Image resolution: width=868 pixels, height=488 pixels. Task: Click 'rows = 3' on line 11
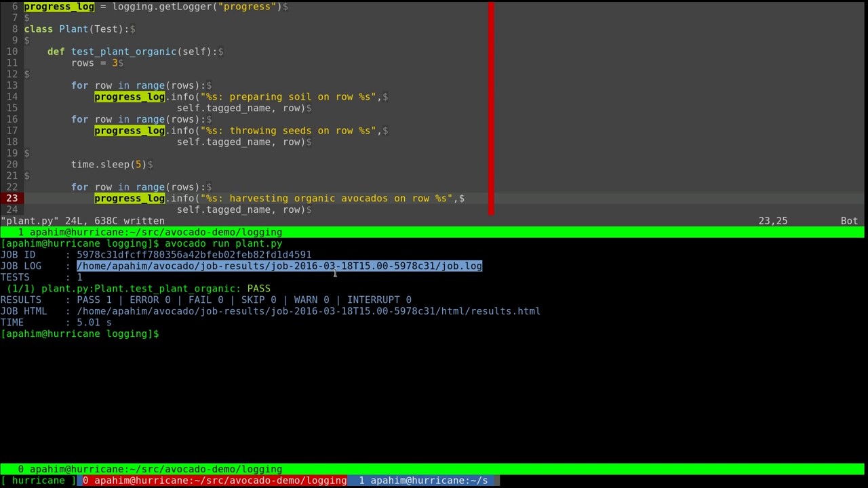pos(94,63)
